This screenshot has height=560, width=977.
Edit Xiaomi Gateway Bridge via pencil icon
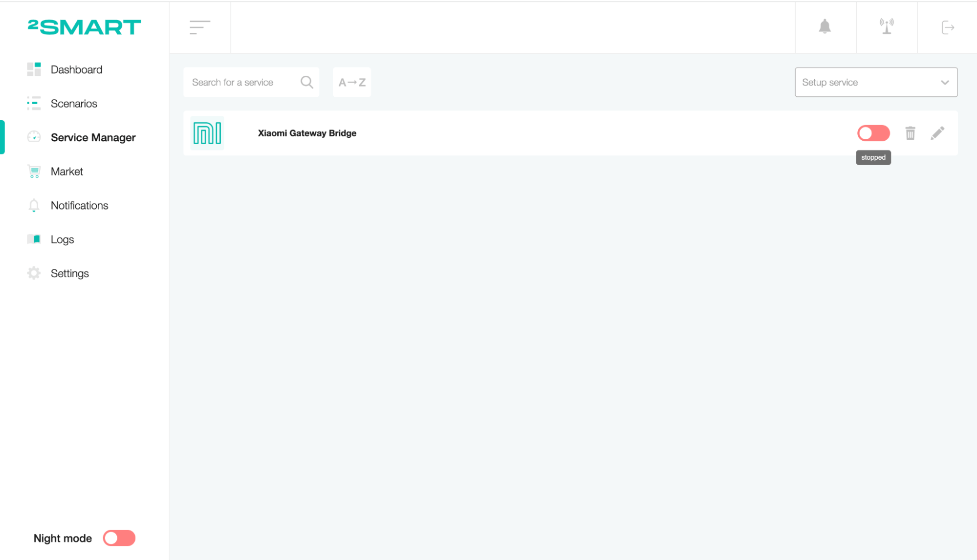(x=938, y=133)
